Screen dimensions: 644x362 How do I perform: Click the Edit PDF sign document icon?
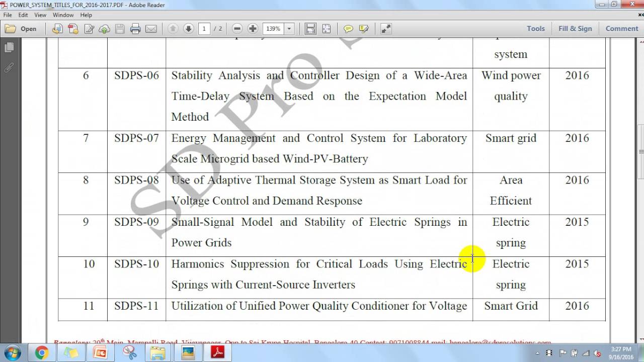pyautogui.click(x=89, y=29)
